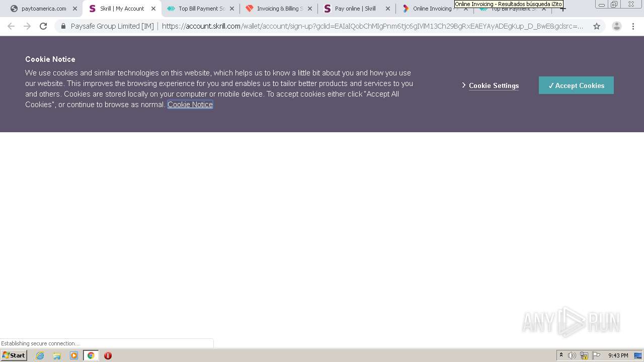Switch to the Invoicing & Billing tab
644x362 pixels.
(x=280, y=9)
